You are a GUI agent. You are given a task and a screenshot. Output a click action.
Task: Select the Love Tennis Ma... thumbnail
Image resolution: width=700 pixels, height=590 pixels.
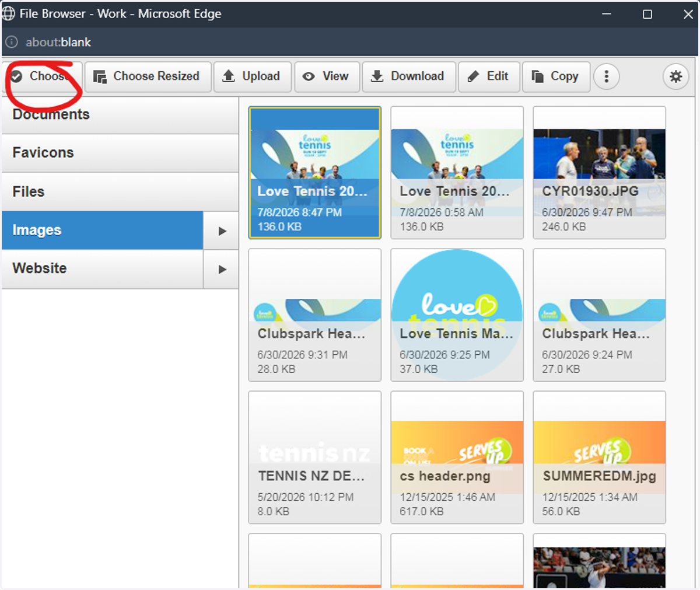tap(457, 315)
